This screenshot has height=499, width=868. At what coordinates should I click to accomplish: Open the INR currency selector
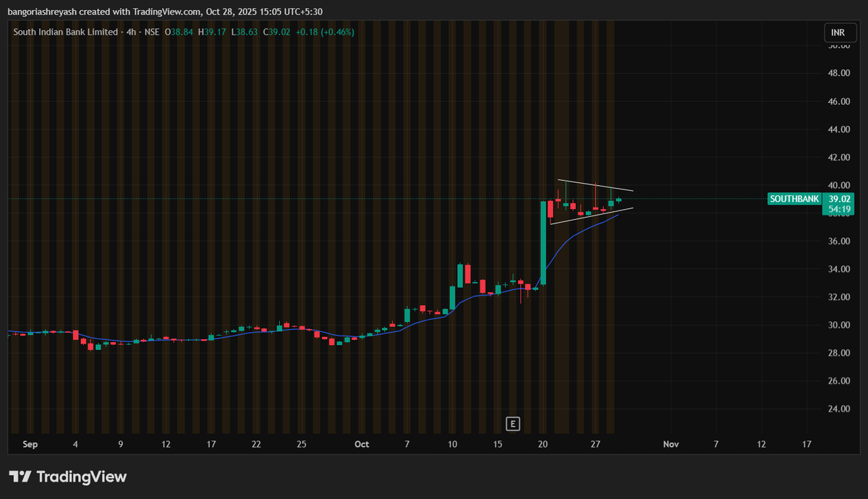click(838, 33)
